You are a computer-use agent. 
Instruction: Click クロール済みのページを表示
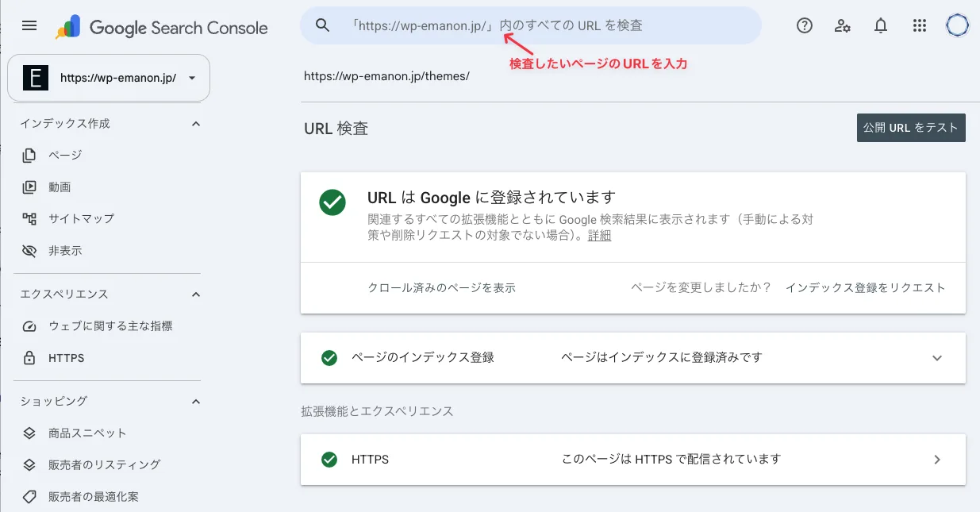pyautogui.click(x=442, y=288)
